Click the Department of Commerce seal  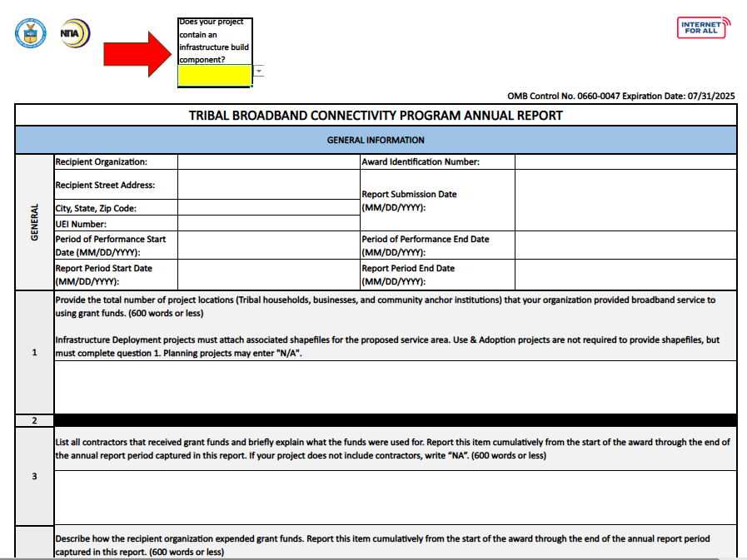coord(29,34)
